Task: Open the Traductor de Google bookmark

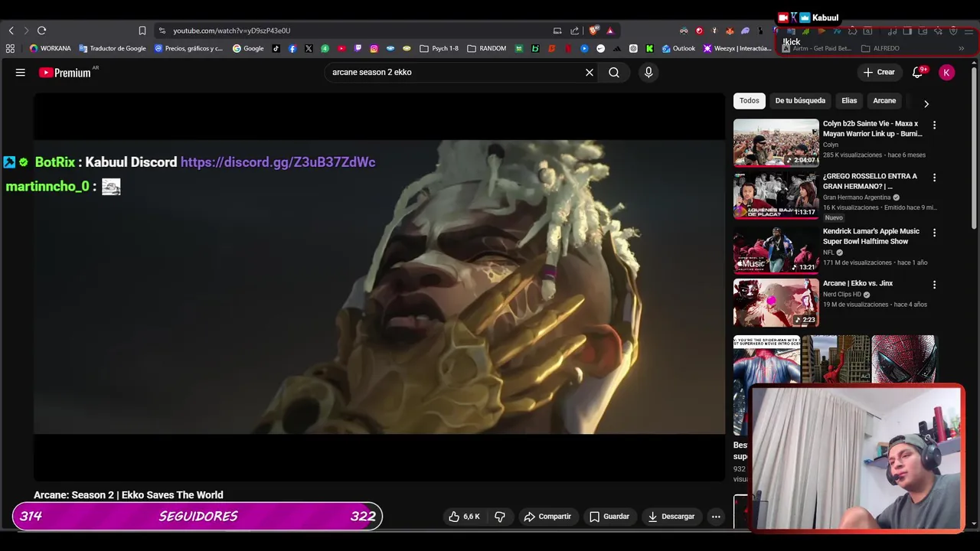Action: point(113,48)
